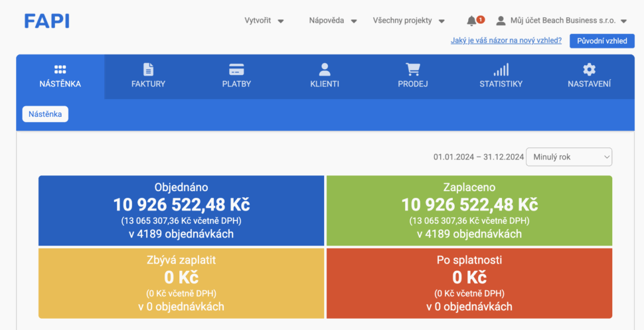The width and height of the screenshot is (644, 330).
Task: Open the Minulý rok period selector
Action: pos(569,157)
